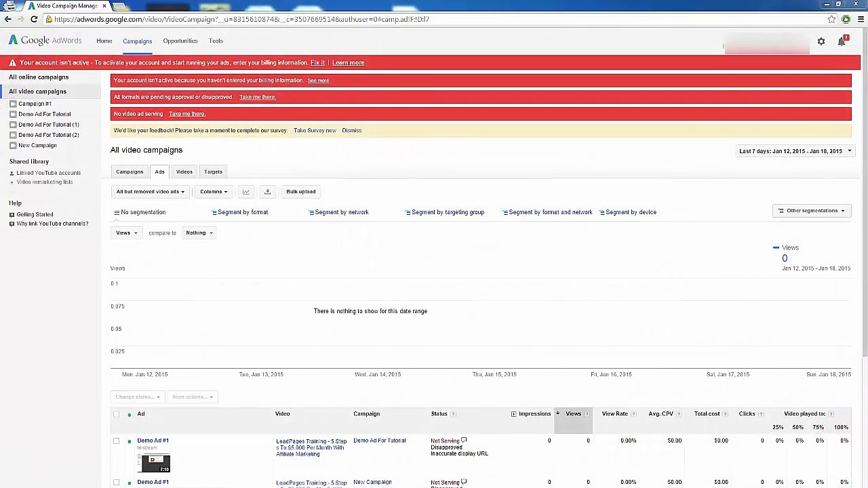The image size is (868, 488).
Task: Reload the page with the refresh icon
Action: point(34,19)
